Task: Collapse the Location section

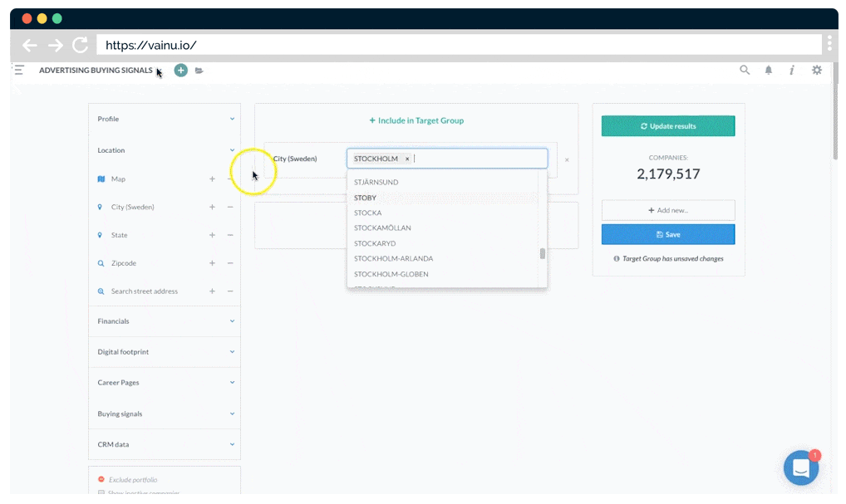Action: 232,150
